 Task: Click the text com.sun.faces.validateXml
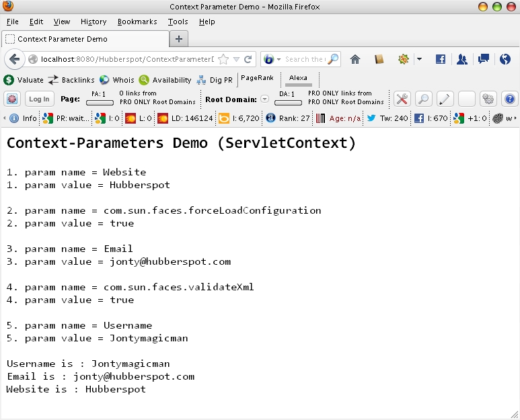pyautogui.click(x=179, y=287)
